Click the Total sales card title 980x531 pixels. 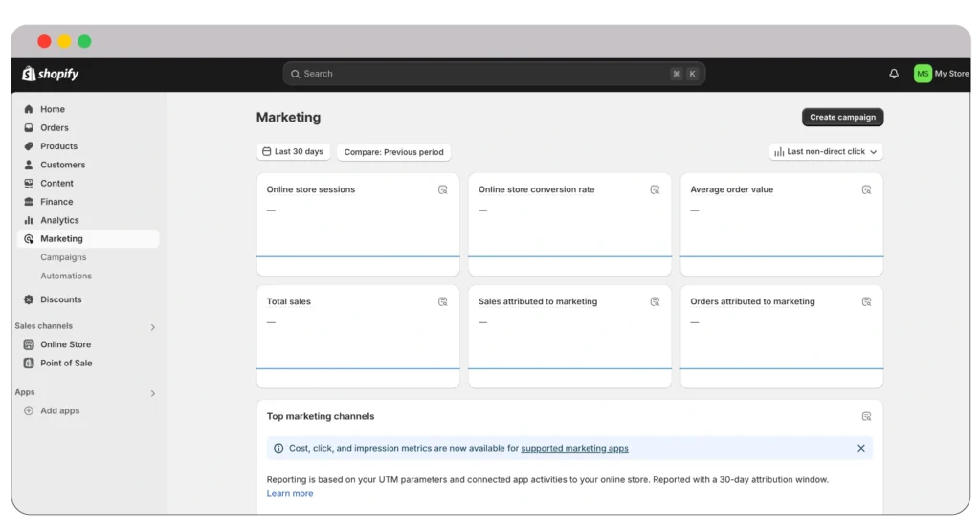(x=289, y=301)
